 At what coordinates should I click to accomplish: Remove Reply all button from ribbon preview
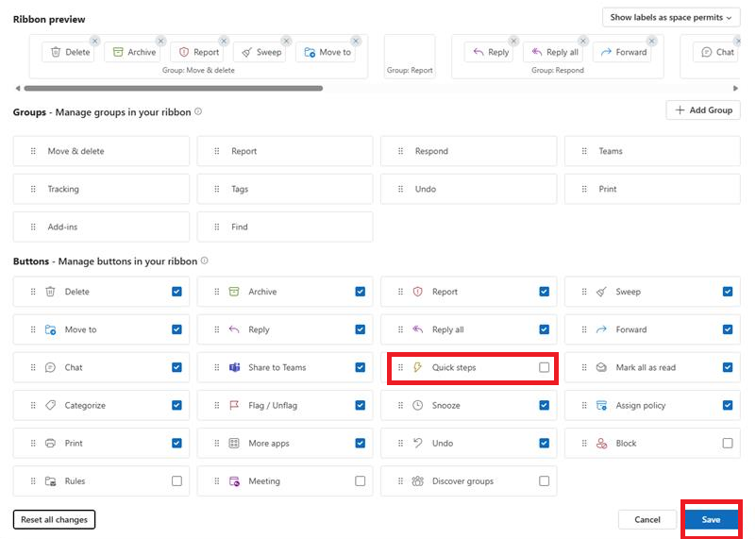coord(583,41)
